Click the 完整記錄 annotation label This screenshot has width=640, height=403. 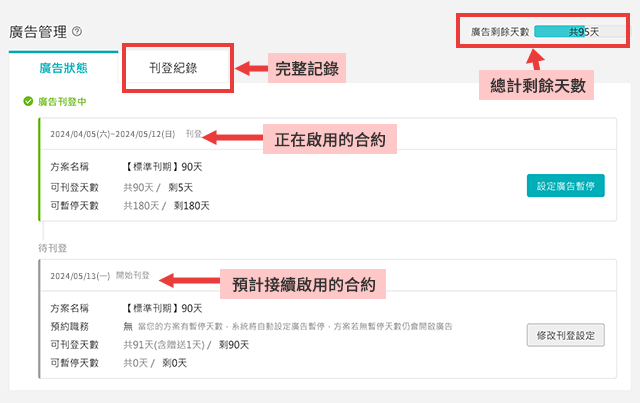click(x=307, y=68)
